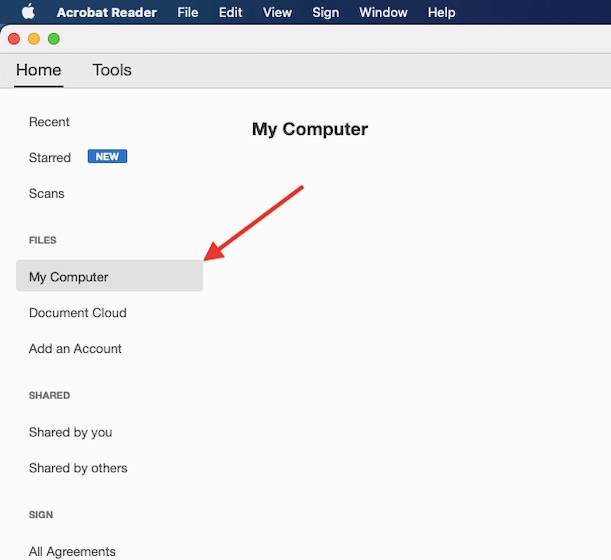The width and height of the screenshot is (611, 560).
Task: View files Shared by others
Action: click(x=78, y=468)
